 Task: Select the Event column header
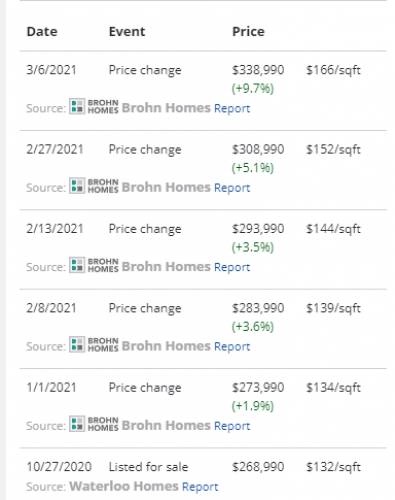coord(127,32)
